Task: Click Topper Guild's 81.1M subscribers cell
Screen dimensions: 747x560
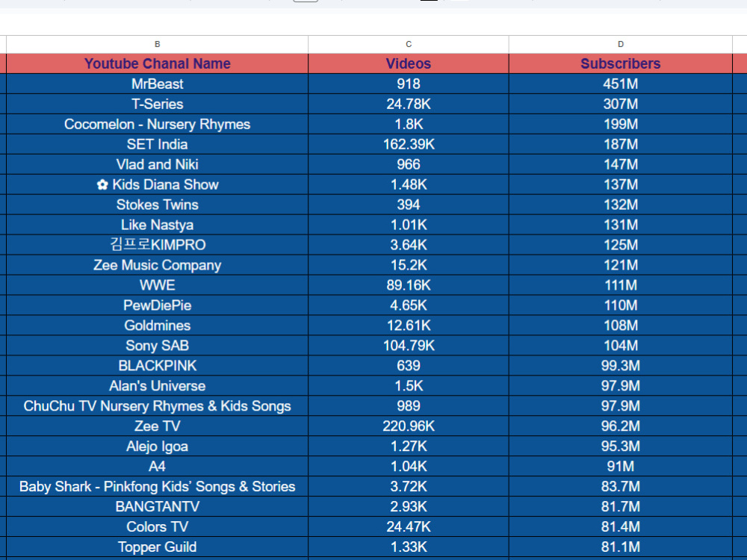Action: click(x=620, y=547)
